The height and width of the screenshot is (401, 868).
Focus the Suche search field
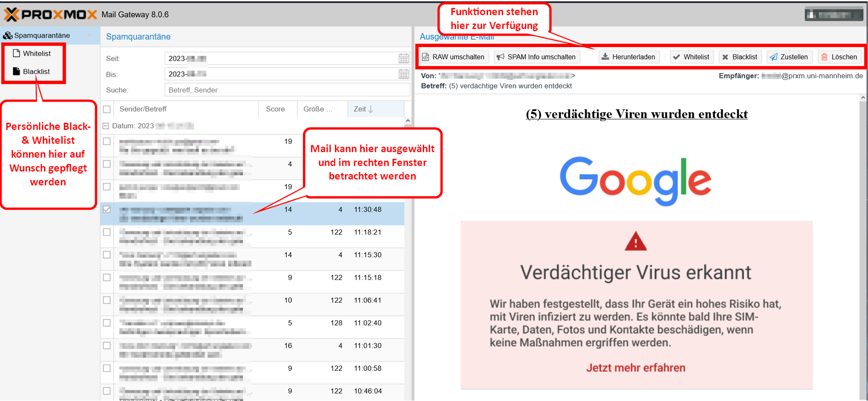pos(287,90)
